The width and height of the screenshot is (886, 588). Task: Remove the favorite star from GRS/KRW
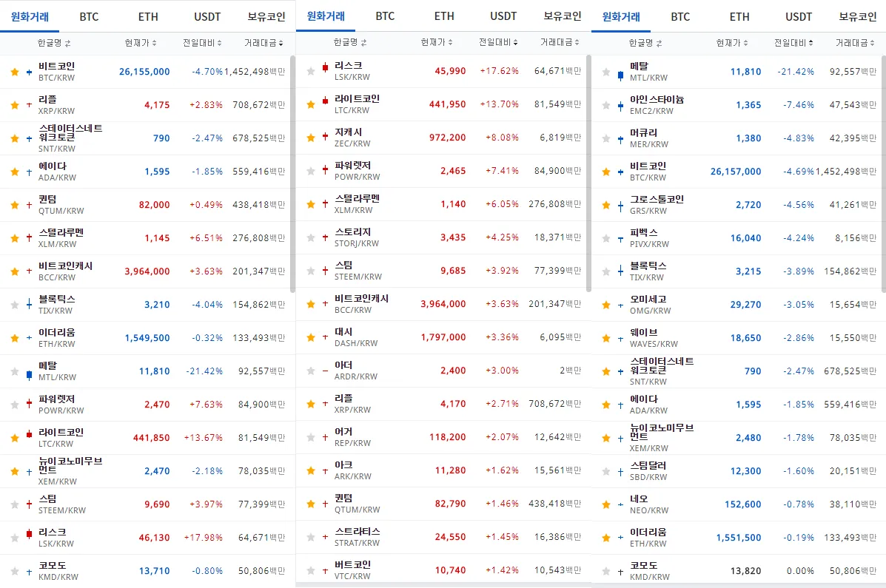tap(606, 205)
